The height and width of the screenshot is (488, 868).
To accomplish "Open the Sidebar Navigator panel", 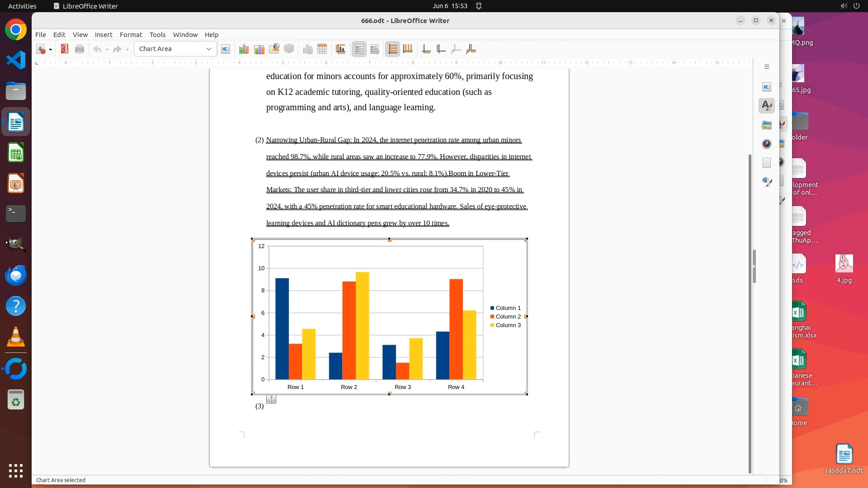I will tap(766, 144).
